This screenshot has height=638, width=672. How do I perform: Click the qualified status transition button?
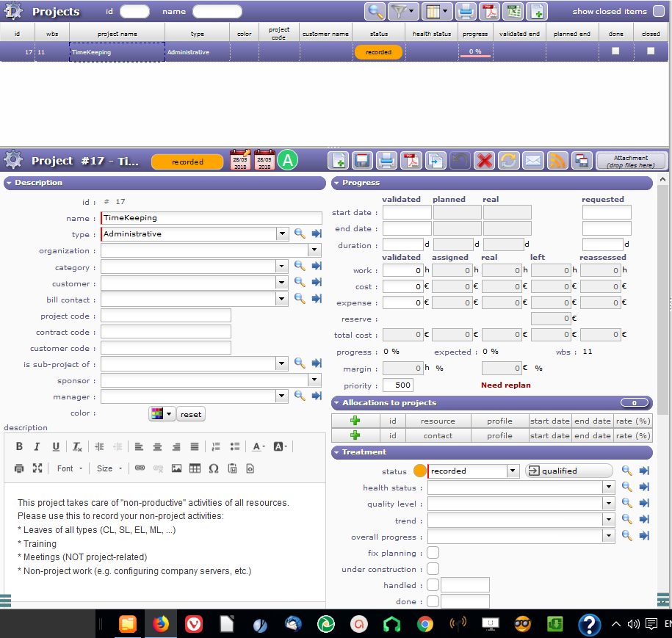click(568, 471)
